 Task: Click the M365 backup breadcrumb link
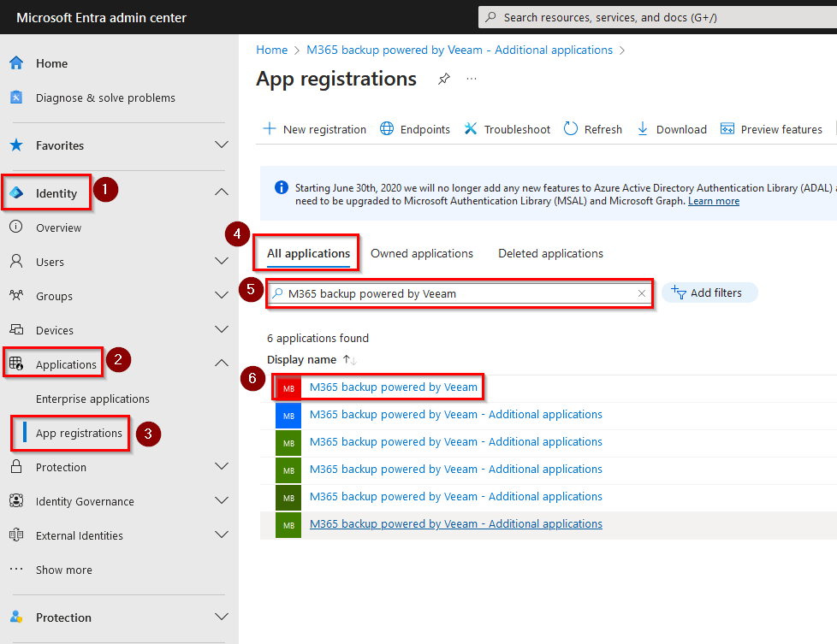[460, 50]
